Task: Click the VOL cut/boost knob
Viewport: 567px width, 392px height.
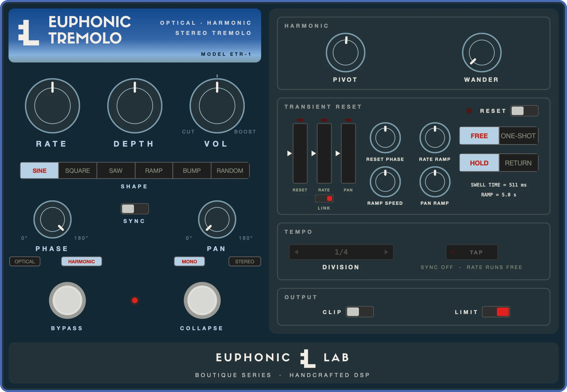Action: click(x=217, y=106)
